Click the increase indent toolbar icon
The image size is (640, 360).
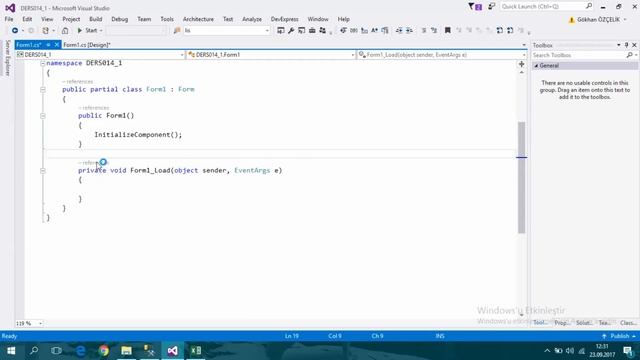point(409,31)
